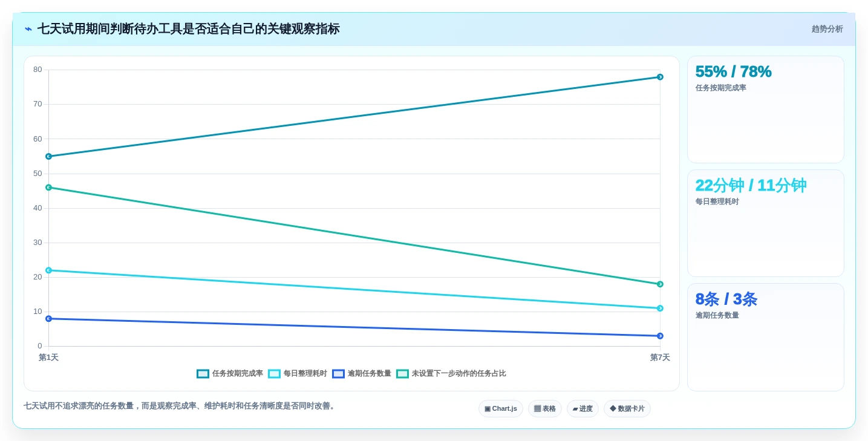Click the 每日整理耗时 legend label

click(305, 374)
